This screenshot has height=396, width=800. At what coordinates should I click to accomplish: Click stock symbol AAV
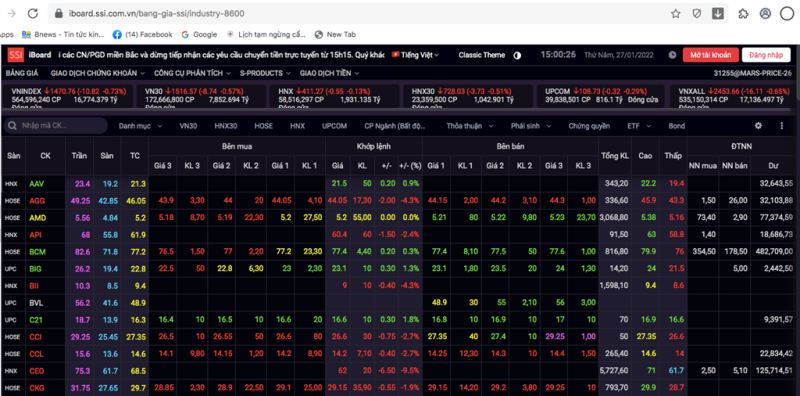pyautogui.click(x=36, y=184)
